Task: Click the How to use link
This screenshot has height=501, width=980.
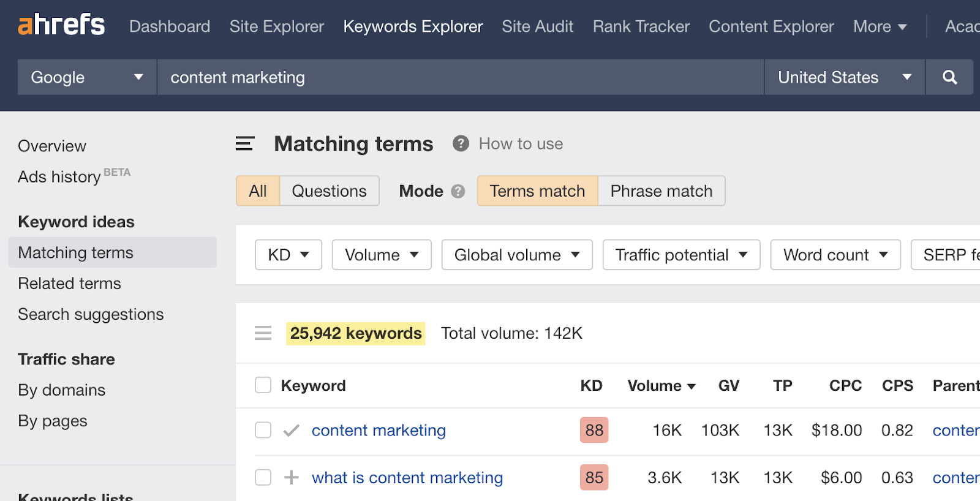Action: [521, 144]
